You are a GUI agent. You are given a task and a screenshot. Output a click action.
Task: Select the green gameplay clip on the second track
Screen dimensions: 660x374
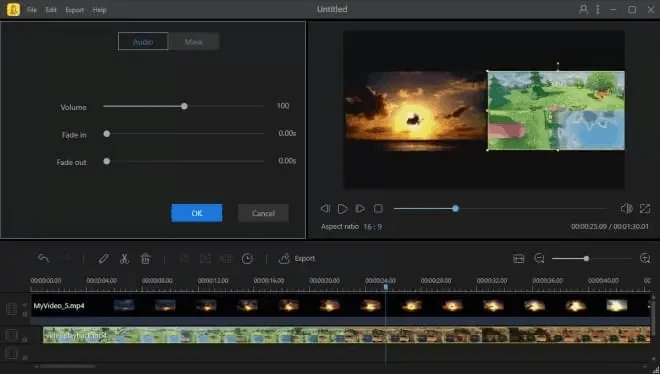coord(347,335)
